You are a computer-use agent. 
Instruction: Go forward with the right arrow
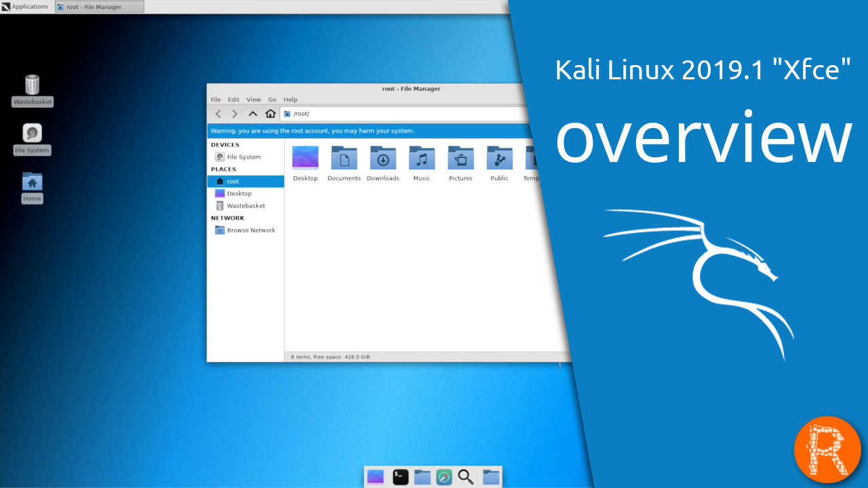(235, 114)
